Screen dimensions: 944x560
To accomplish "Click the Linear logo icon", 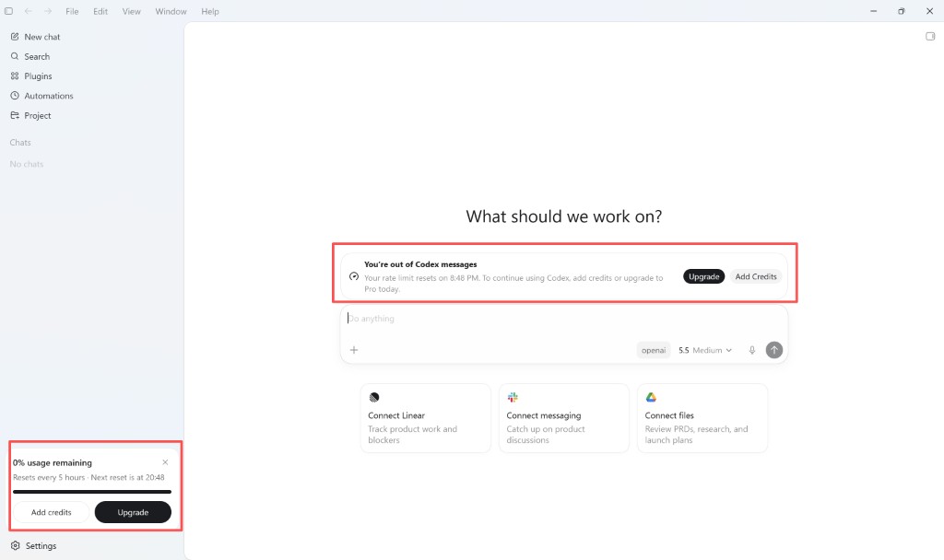I will point(374,397).
